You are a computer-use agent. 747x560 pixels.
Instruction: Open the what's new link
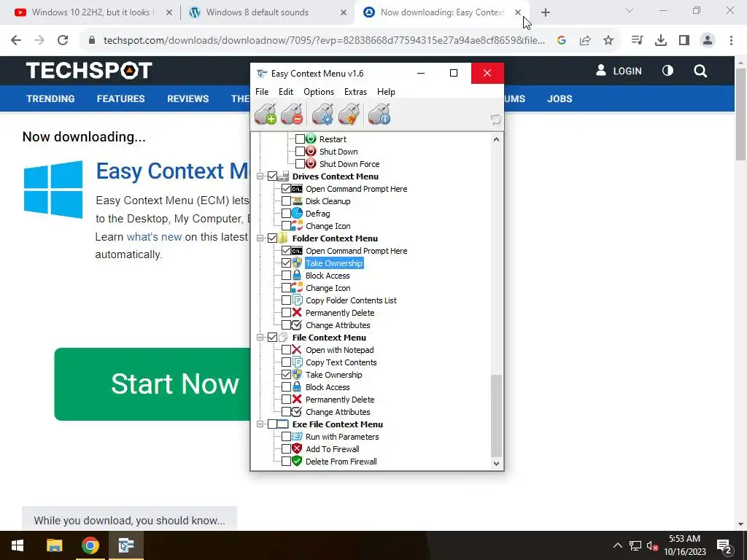click(x=154, y=237)
